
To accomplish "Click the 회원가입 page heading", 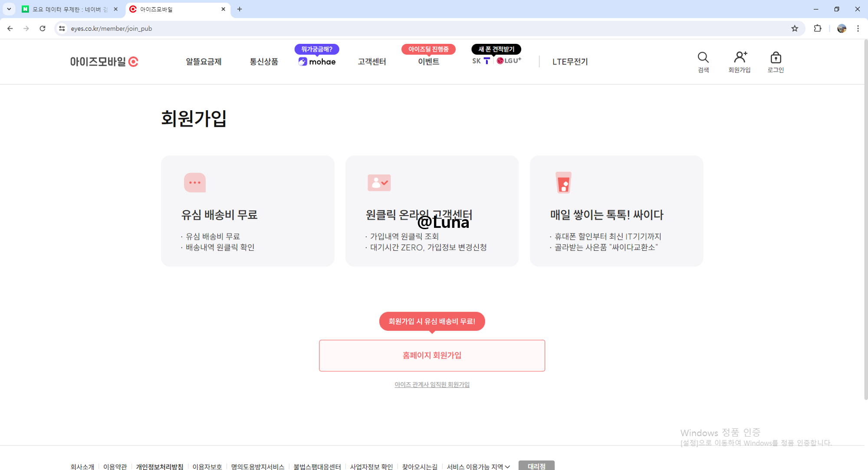I will (194, 118).
